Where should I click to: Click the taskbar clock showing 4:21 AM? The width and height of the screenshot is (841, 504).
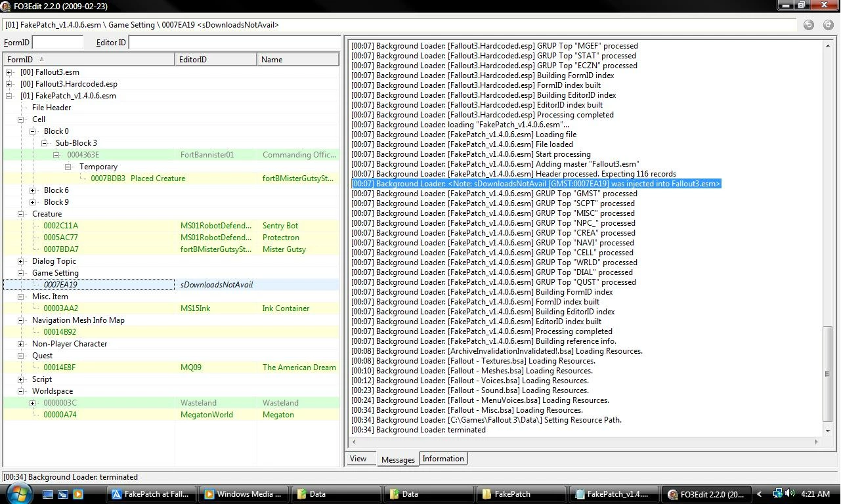(x=816, y=494)
